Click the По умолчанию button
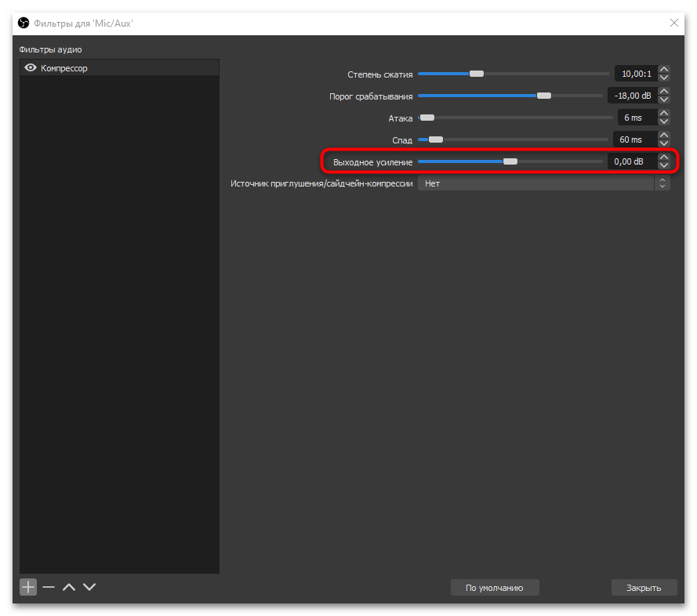The width and height of the screenshot is (697, 616). pos(495,588)
